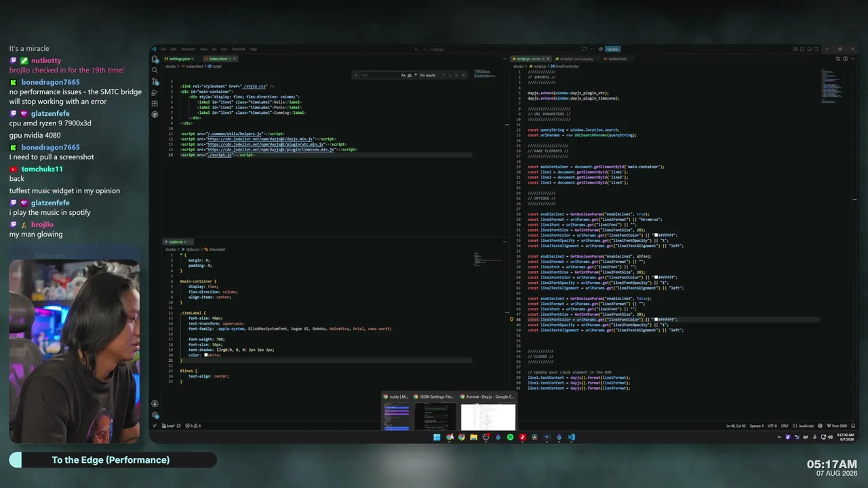Click the git branch indicator in status bar
Viewport: 868px width, 488px height.
click(167, 426)
